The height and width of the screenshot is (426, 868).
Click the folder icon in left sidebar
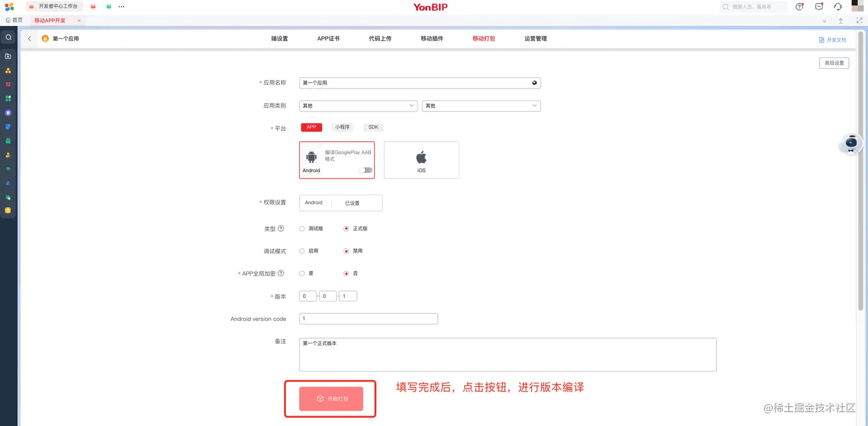point(8,56)
